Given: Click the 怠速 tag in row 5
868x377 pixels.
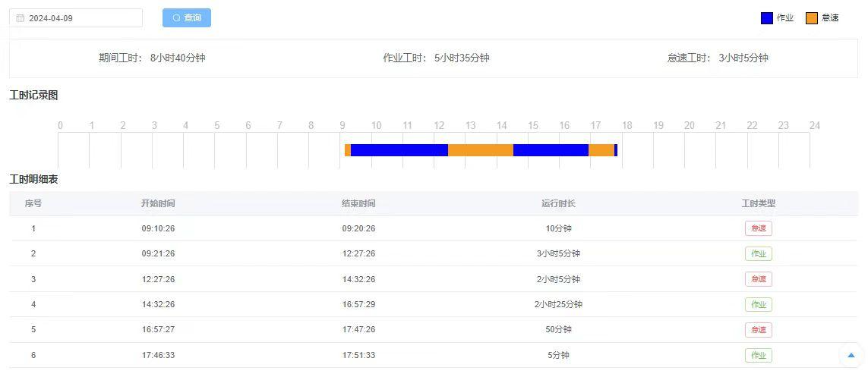Looking at the screenshot, I should point(758,330).
